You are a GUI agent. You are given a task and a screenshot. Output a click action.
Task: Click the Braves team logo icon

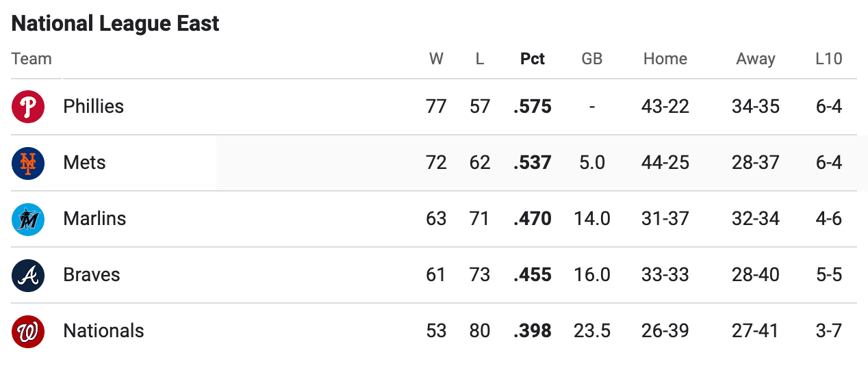pos(28,275)
